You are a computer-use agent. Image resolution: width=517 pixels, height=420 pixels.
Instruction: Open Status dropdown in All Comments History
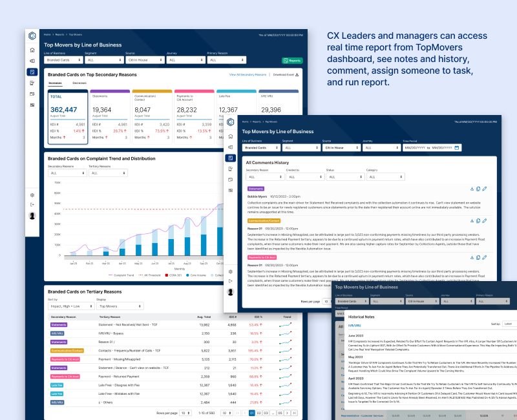pyautogui.click(x=345, y=177)
